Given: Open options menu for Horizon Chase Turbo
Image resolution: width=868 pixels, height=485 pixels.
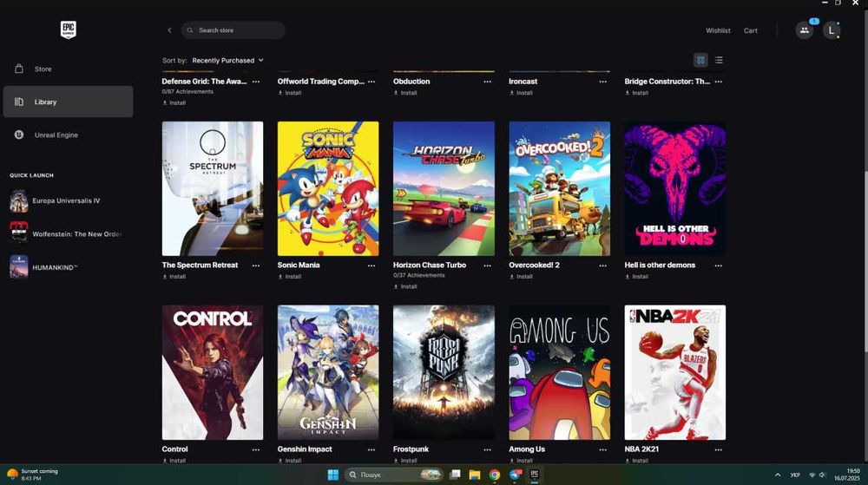Looking at the screenshot, I should (x=487, y=266).
